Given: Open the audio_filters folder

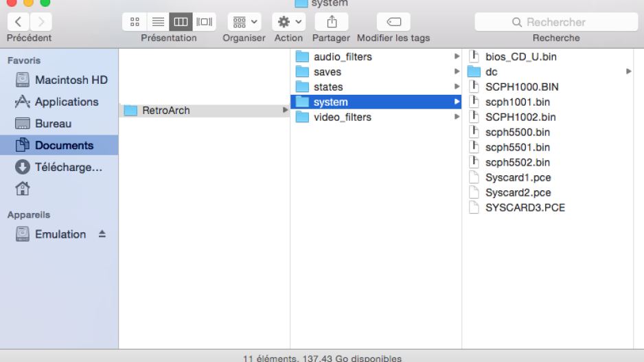Looking at the screenshot, I should (x=376, y=57).
